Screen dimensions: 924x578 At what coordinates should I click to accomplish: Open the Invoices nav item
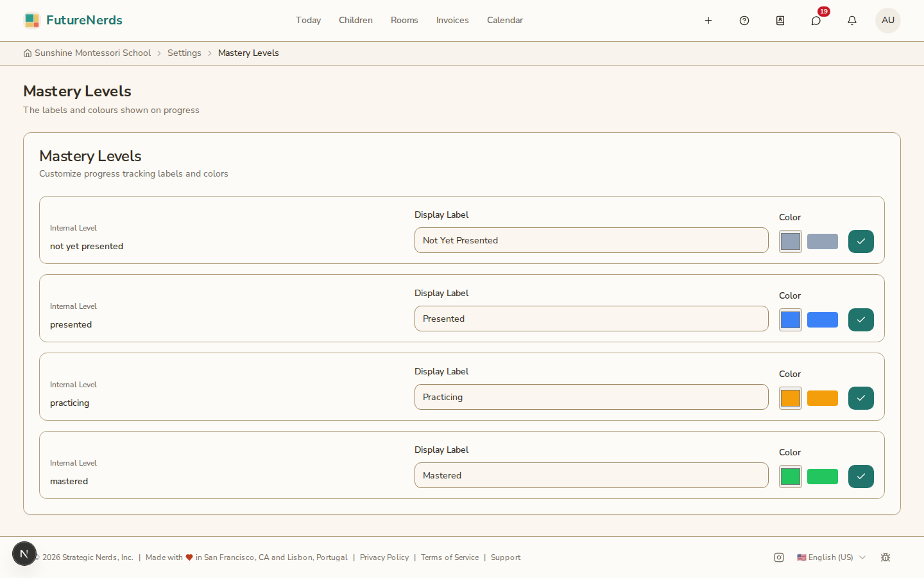(x=452, y=21)
